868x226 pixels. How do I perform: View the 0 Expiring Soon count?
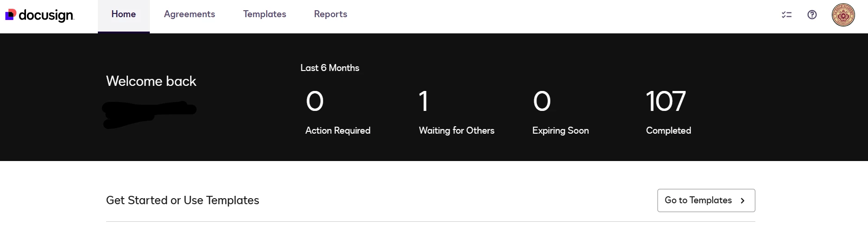542,101
